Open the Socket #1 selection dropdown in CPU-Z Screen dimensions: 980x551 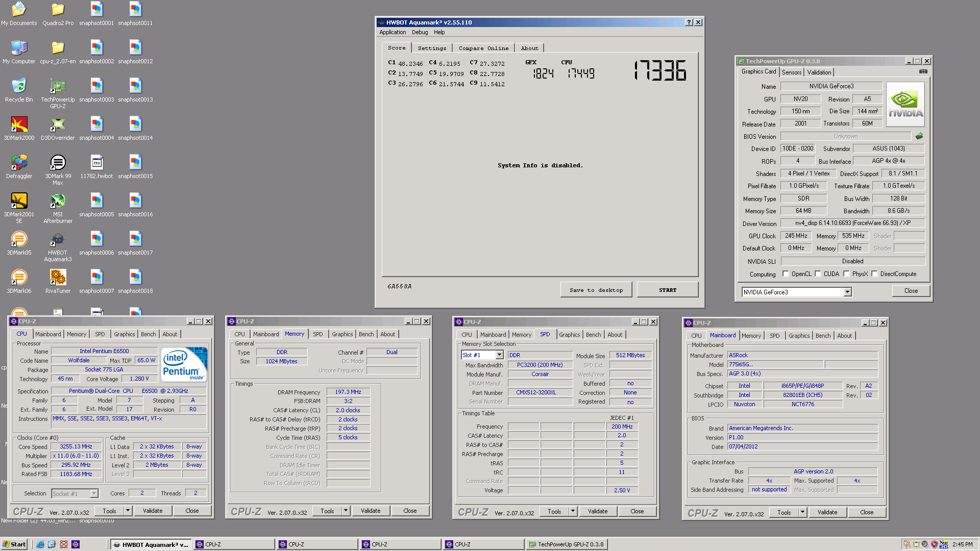tap(94, 493)
